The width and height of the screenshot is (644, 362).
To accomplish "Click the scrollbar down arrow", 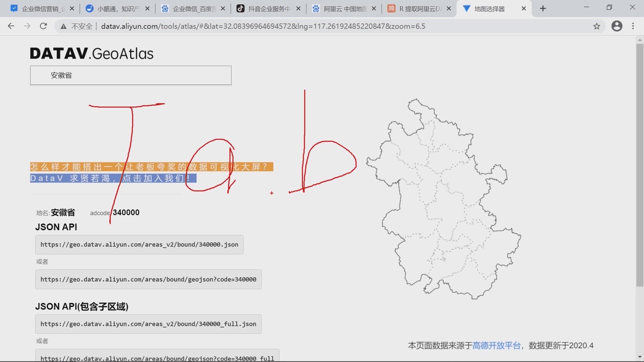I will (x=640, y=357).
